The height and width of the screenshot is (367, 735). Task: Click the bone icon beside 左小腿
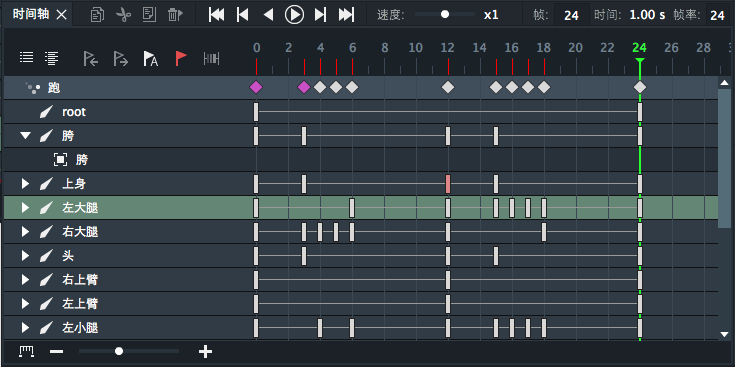tap(45, 328)
